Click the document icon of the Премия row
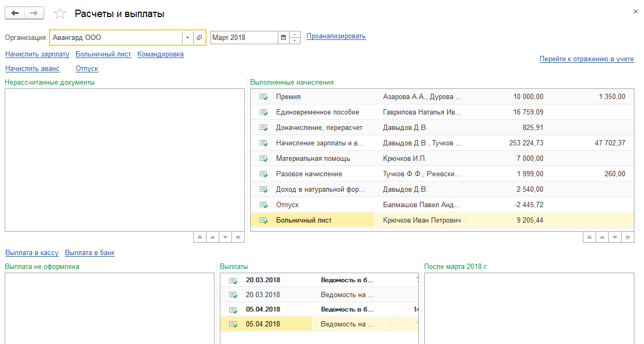Image resolution: width=644 pixels, height=344 pixels. click(x=263, y=97)
